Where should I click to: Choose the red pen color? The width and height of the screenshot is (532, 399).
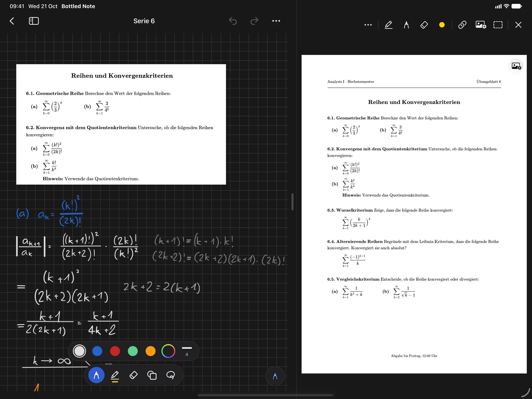pyautogui.click(x=115, y=351)
